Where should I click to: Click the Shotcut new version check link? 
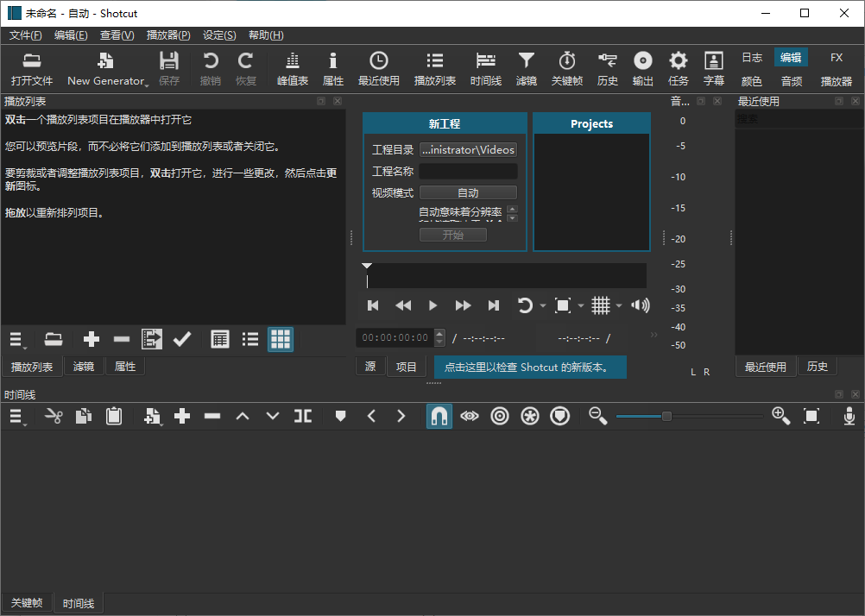click(529, 367)
